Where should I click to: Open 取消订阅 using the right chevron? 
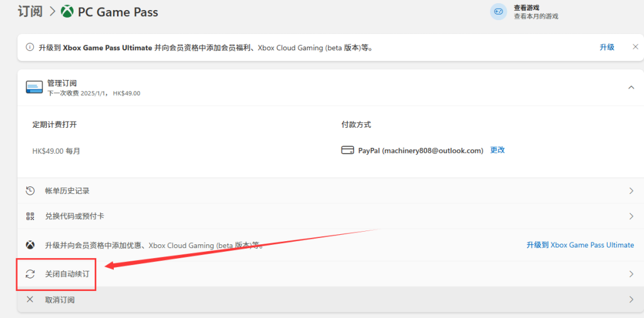[x=631, y=300]
